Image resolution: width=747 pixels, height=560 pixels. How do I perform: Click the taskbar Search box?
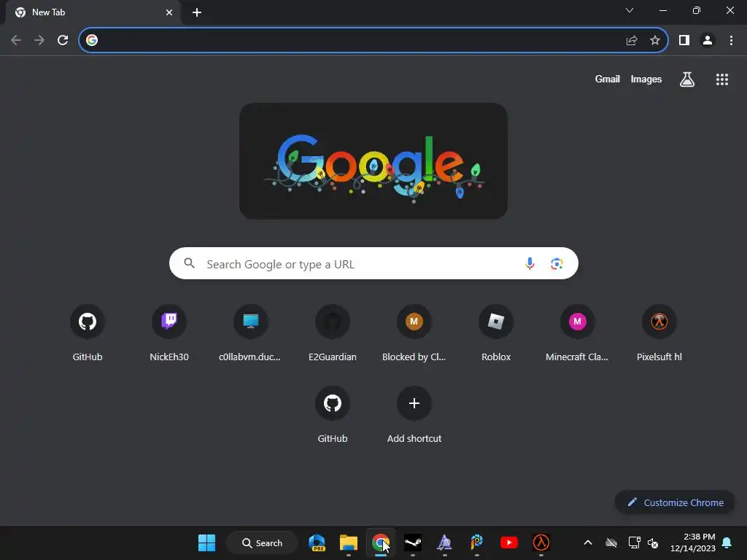(262, 542)
